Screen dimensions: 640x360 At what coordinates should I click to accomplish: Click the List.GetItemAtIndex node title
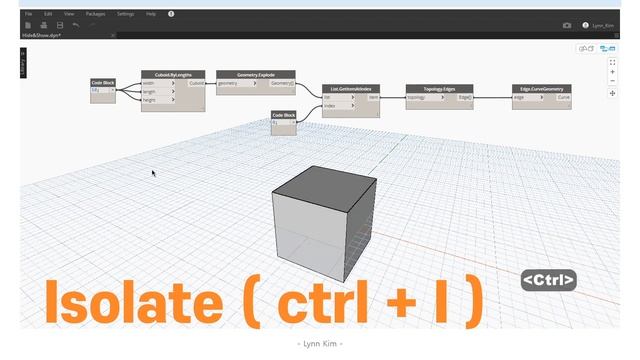[351, 89]
